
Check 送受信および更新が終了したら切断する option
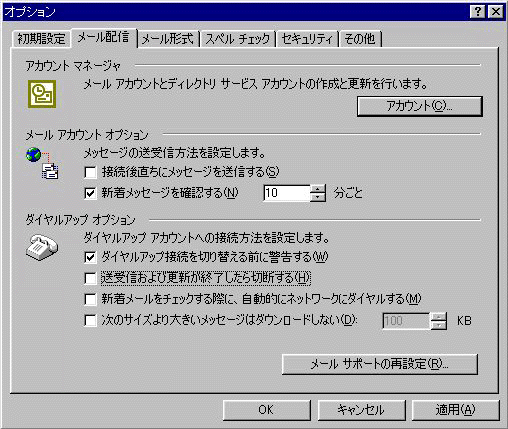(90, 278)
